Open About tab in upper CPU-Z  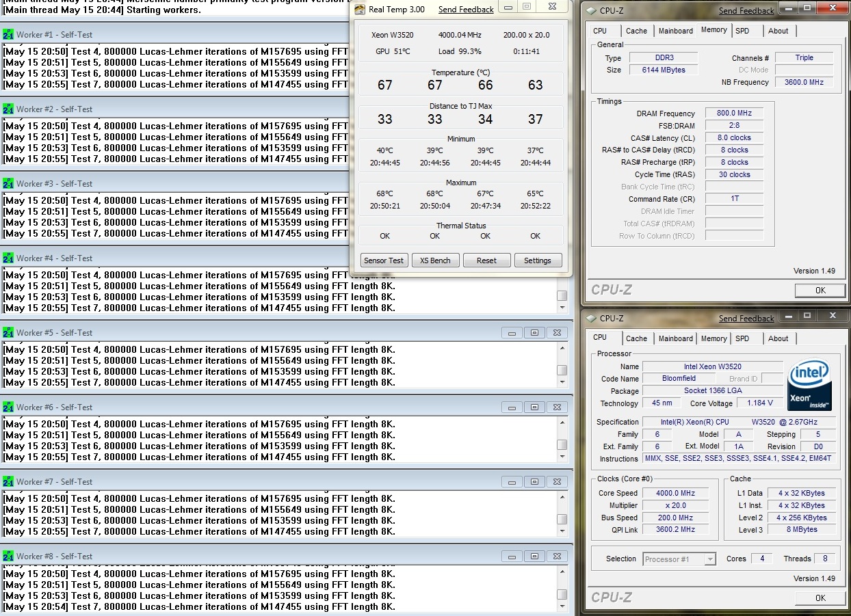pos(778,31)
